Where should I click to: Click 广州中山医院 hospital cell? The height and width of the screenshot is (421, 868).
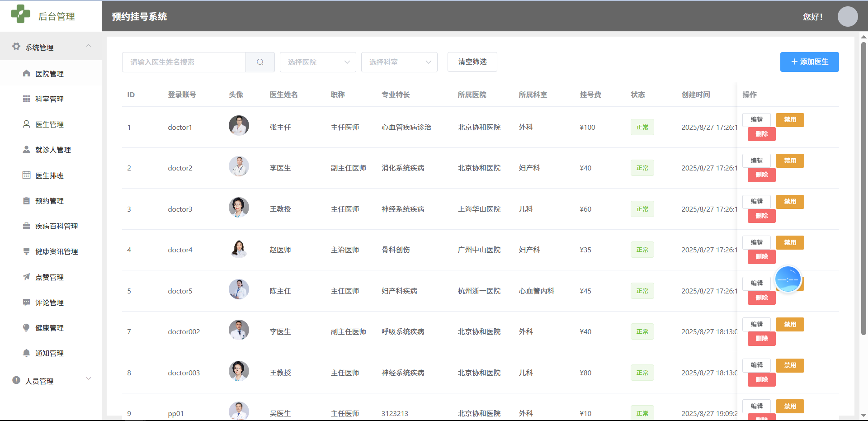pos(479,250)
